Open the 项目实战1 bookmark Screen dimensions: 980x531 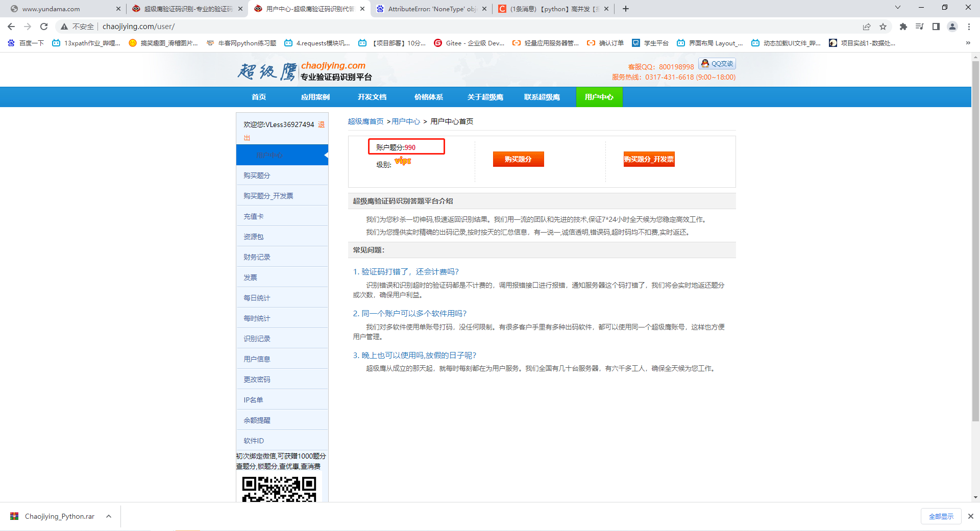click(x=862, y=43)
